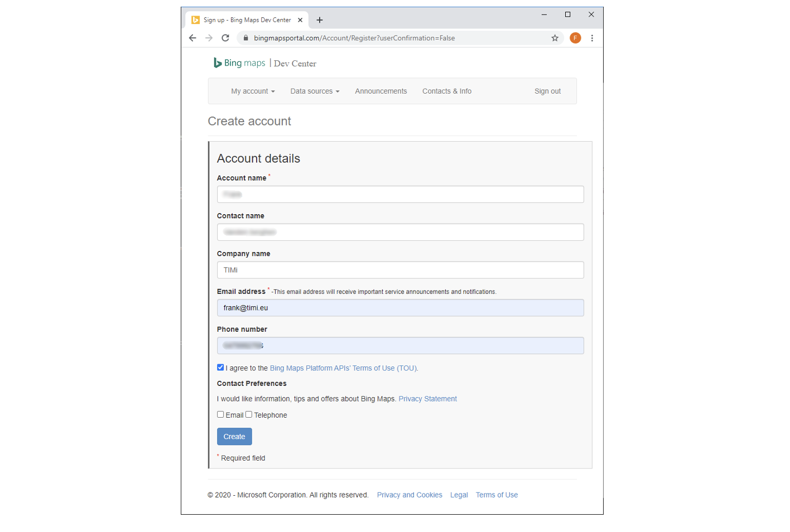Expand the Data sources dropdown
Viewport: 790px width, 532px height.
point(315,91)
